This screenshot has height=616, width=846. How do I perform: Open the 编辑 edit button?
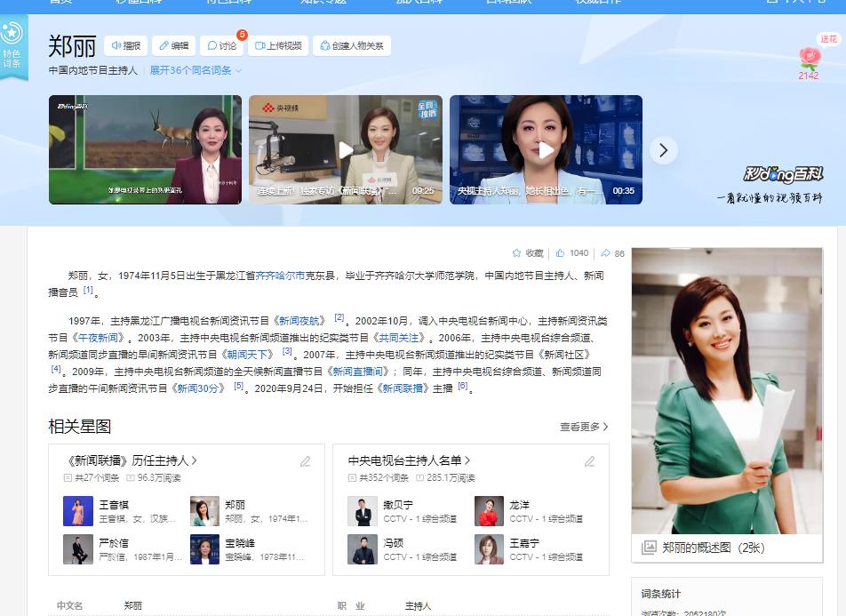coord(174,46)
